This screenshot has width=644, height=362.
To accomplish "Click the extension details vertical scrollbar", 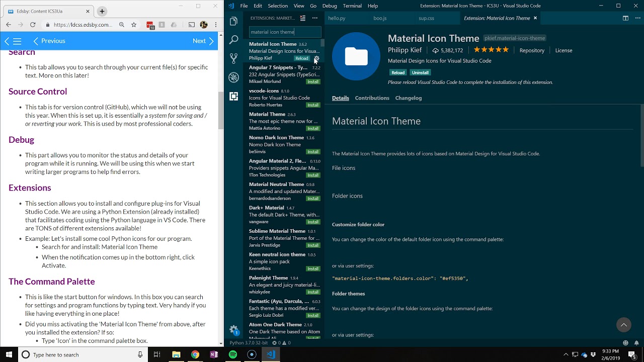I will click(641, 136).
